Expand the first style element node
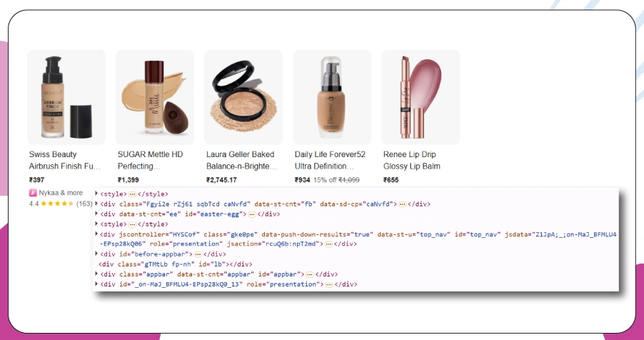The image size is (644, 340). [96, 194]
